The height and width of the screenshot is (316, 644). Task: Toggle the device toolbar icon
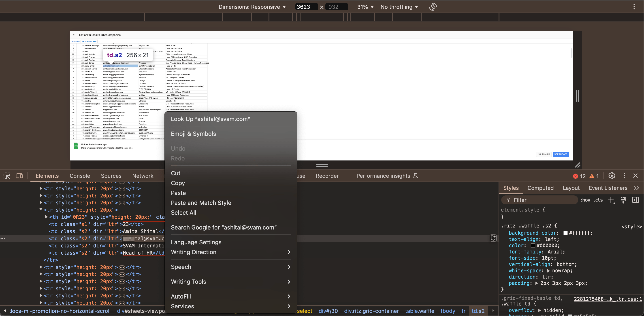click(x=19, y=176)
